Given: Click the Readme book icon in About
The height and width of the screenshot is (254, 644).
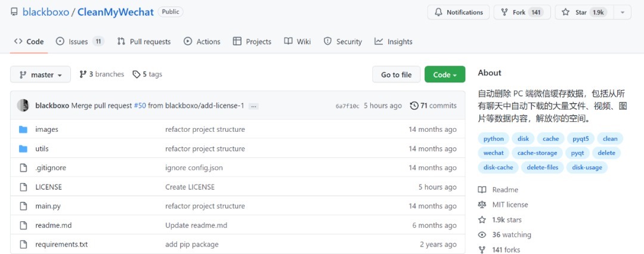Looking at the screenshot, I should 482,190.
